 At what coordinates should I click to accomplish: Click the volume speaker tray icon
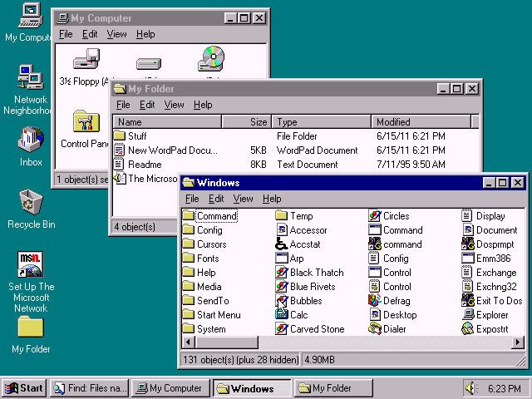(472, 388)
